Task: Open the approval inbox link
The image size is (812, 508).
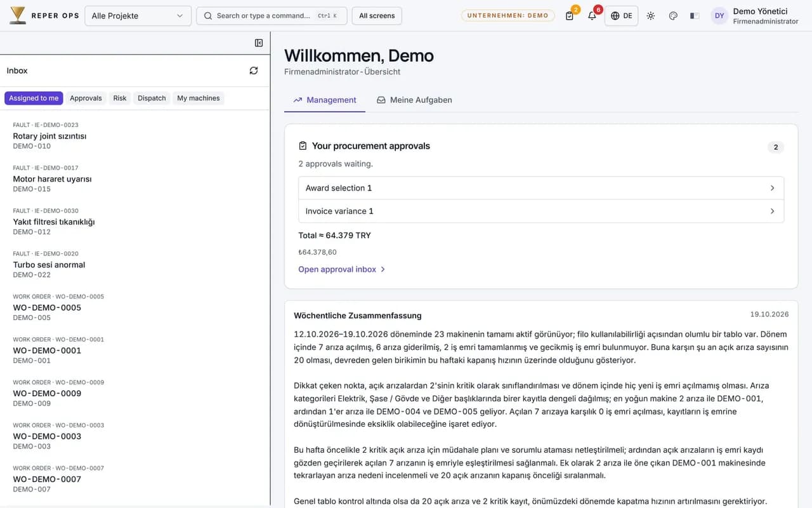Action: [x=342, y=269]
